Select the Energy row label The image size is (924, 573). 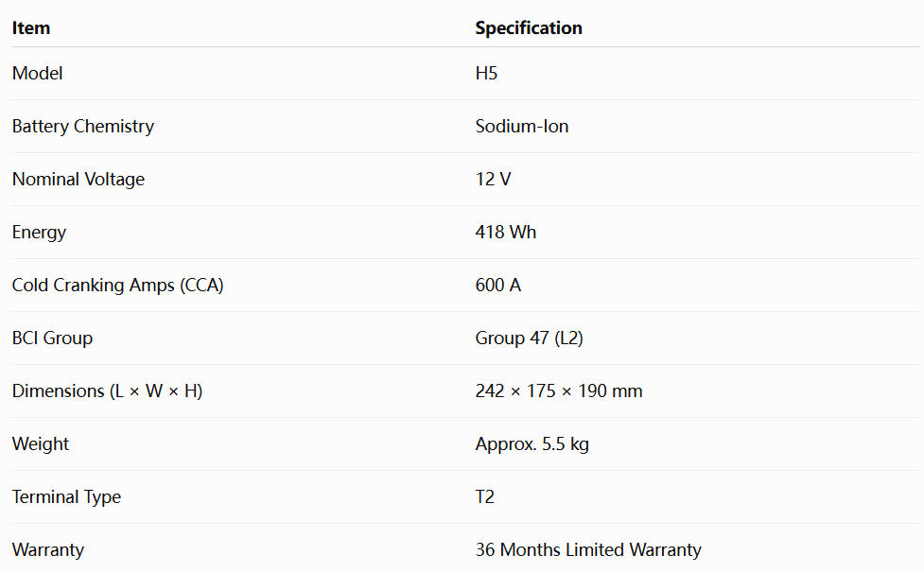pos(39,232)
